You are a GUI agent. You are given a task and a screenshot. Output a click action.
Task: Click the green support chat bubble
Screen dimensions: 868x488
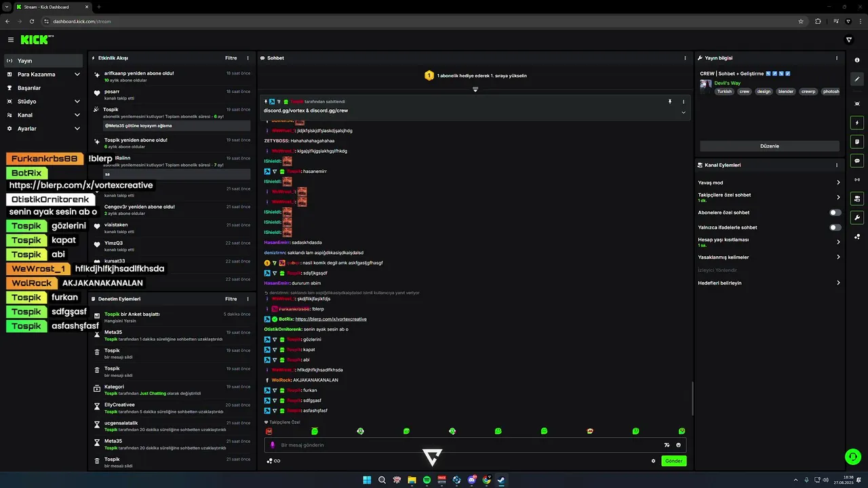(x=852, y=456)
